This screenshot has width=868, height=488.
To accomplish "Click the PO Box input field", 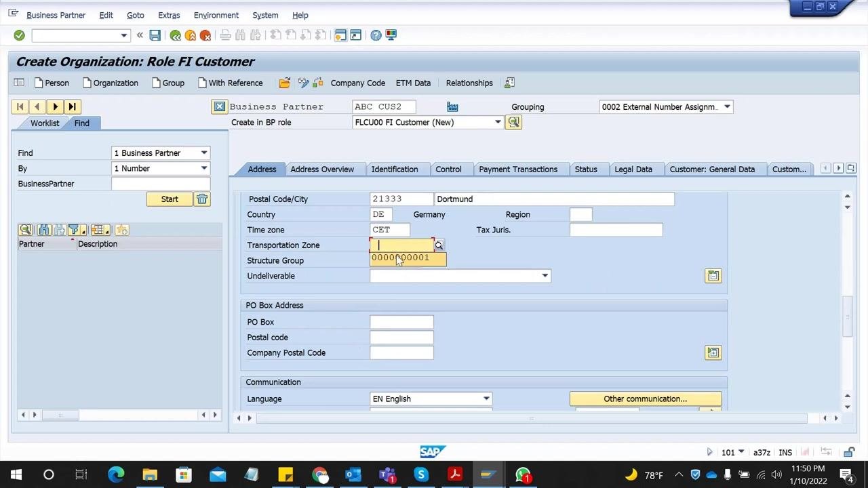I will [x=401, y=322].
